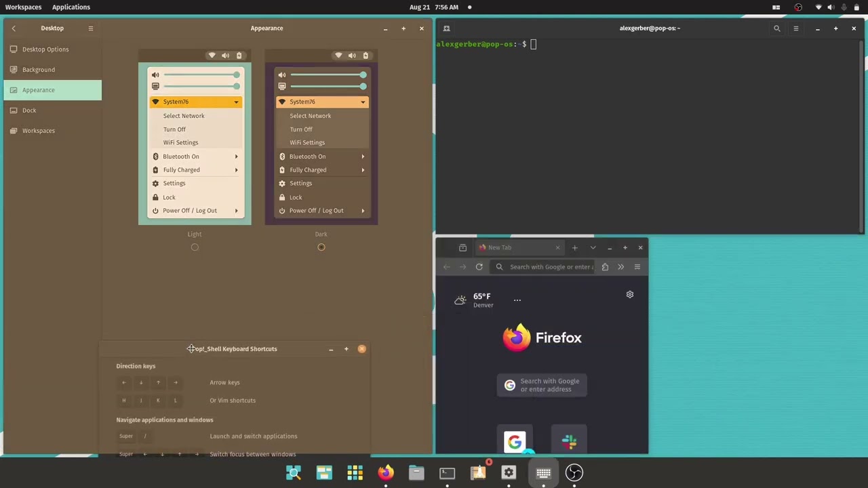Launch OBS Studio from the dock
868x488 pixels.
[574, 472]
